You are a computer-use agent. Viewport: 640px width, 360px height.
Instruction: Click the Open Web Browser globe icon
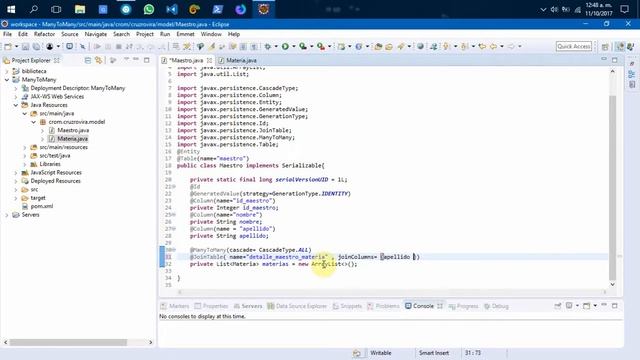pyautogui.click(x=420, y=47)
